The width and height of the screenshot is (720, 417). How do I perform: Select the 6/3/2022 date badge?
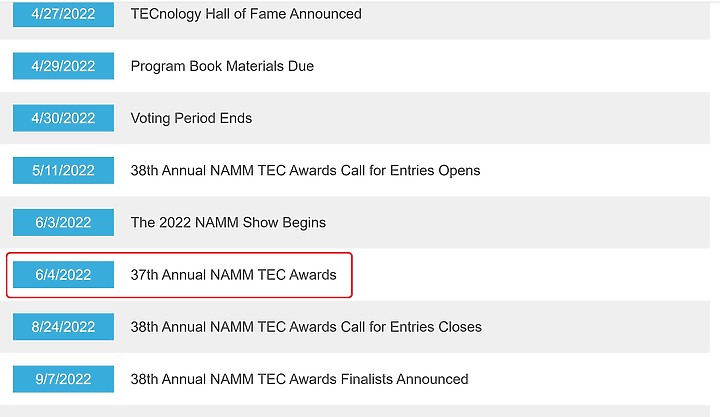63,222
